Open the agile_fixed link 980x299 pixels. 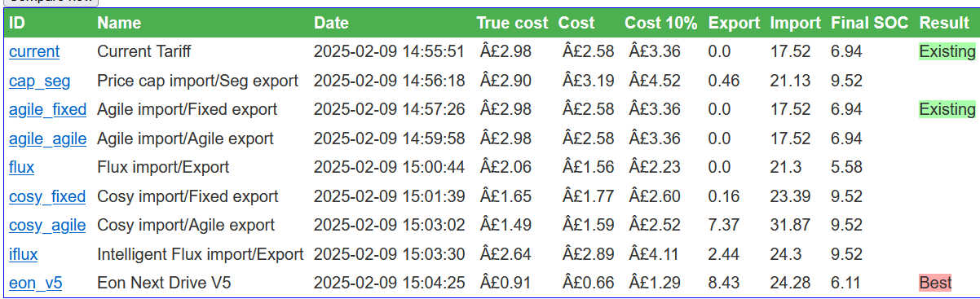coord(47,110)
